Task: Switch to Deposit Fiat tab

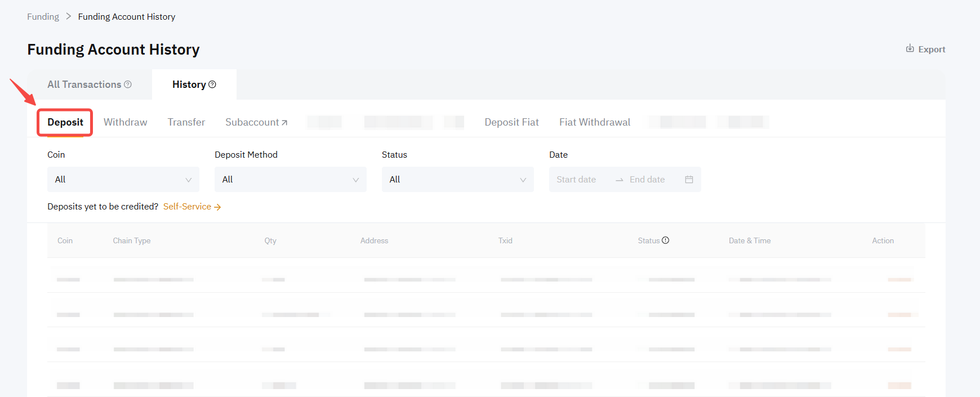Action: 511,122
